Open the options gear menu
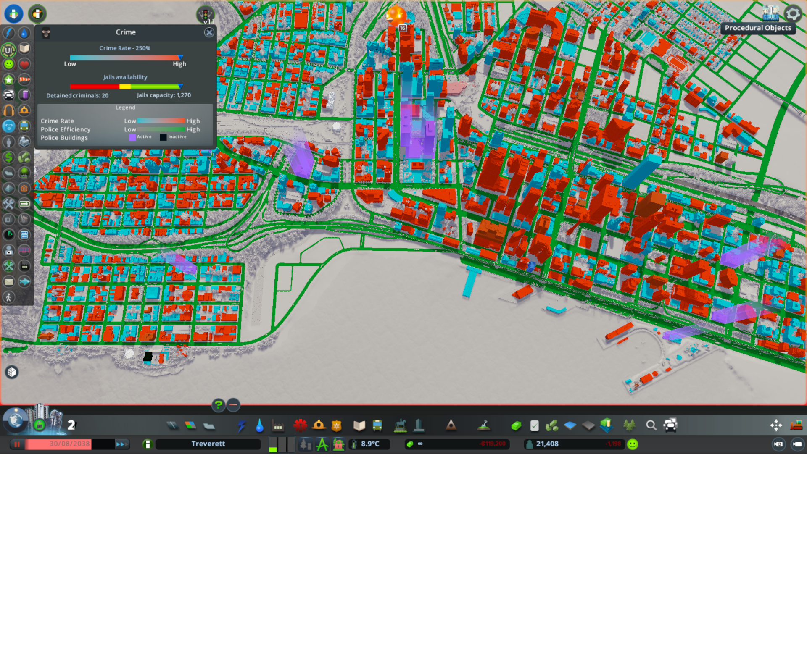Viewport: 807px width, 672px height. pos(793,13)
